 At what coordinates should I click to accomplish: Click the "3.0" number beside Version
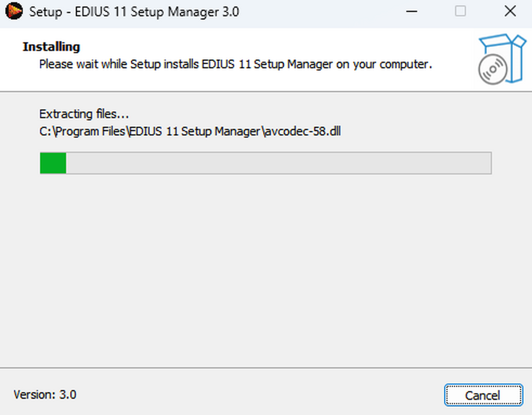point(68,394)
